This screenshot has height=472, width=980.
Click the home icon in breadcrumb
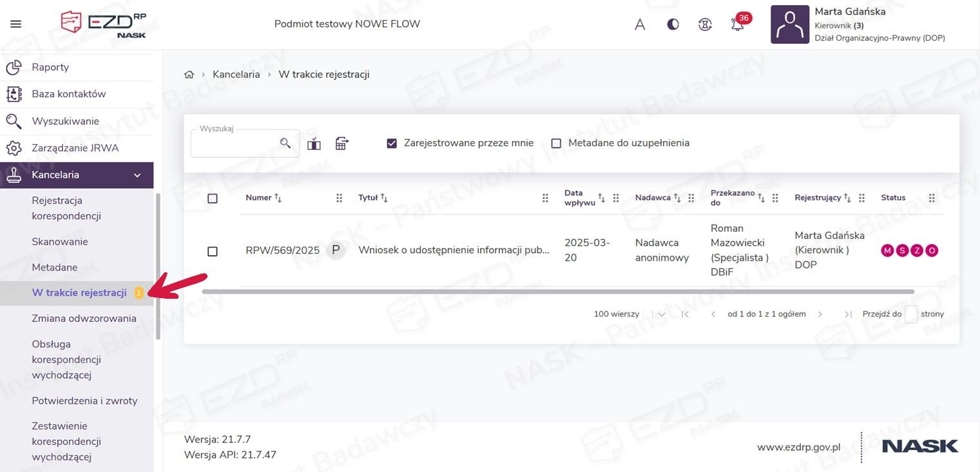189,75
